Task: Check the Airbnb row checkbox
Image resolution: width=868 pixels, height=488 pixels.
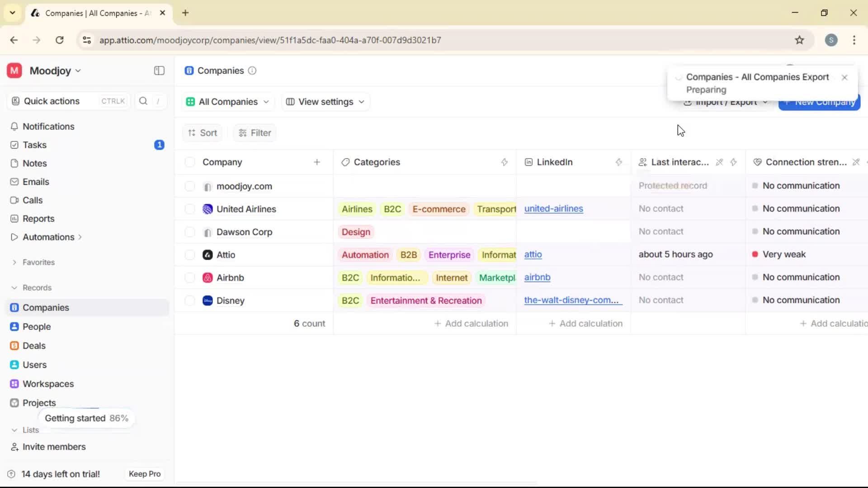Action: pyautogui.click(x=190, y=277)
